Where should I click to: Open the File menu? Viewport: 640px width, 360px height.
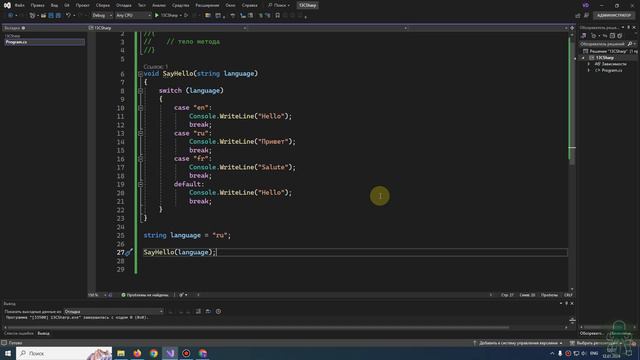[x=19, y=5]
